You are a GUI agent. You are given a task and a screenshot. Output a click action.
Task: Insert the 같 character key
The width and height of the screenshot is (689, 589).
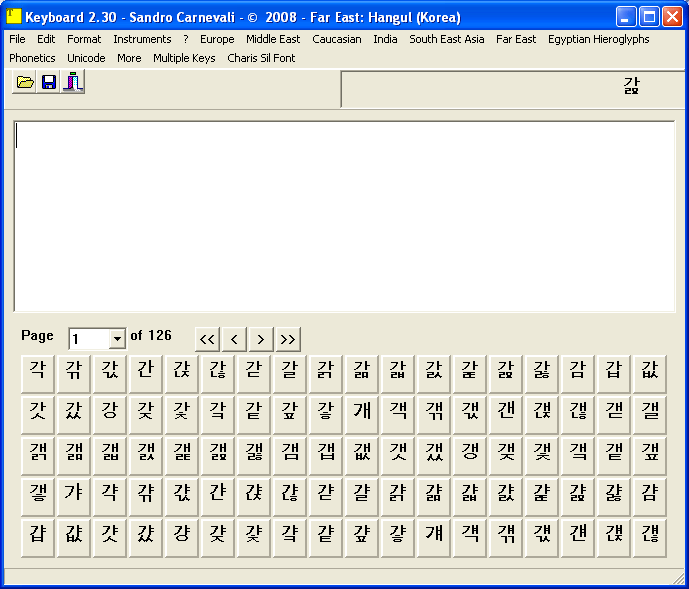point(254,414)
